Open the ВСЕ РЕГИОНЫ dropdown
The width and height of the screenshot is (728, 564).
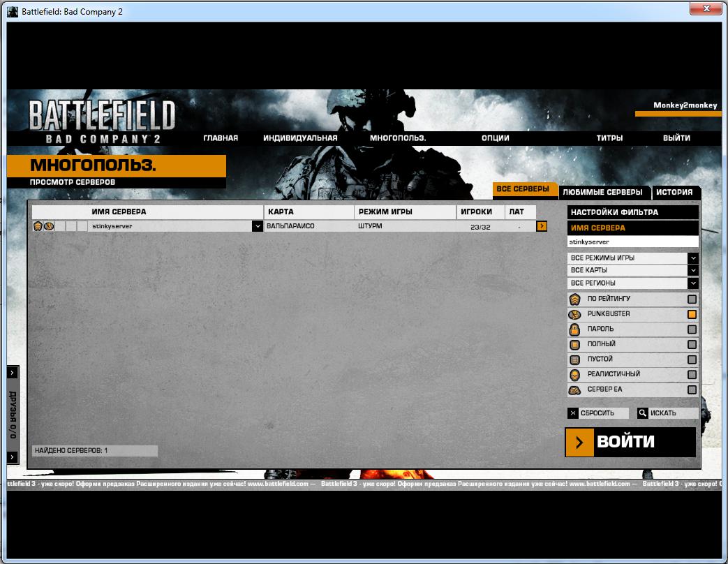(692, 283)
